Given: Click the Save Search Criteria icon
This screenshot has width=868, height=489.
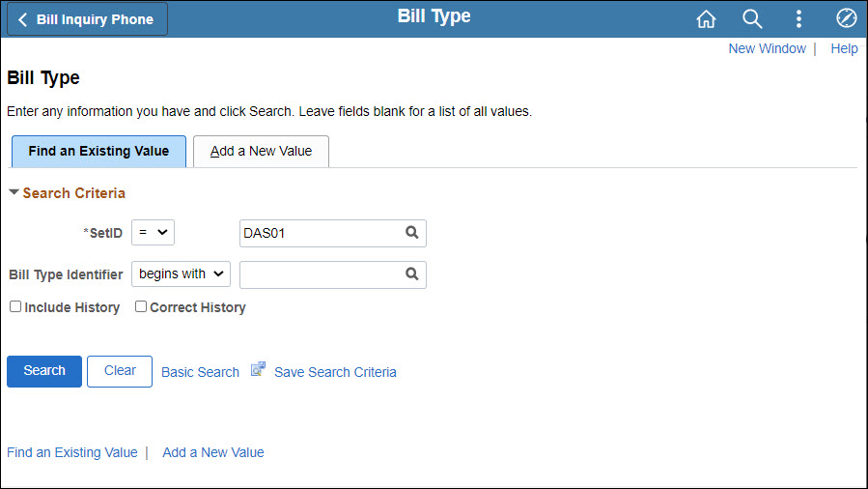Looking at the screenshot, I should coord(258,369).
